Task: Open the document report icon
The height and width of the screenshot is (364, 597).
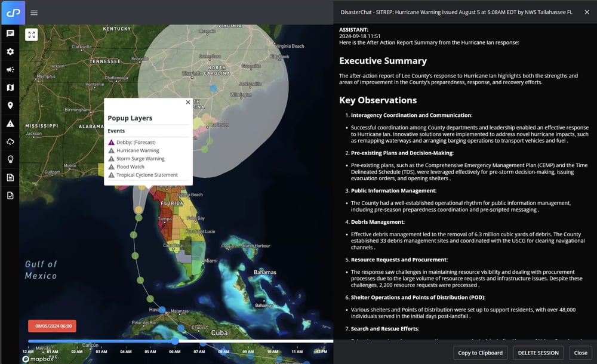Action: point(10,177)
